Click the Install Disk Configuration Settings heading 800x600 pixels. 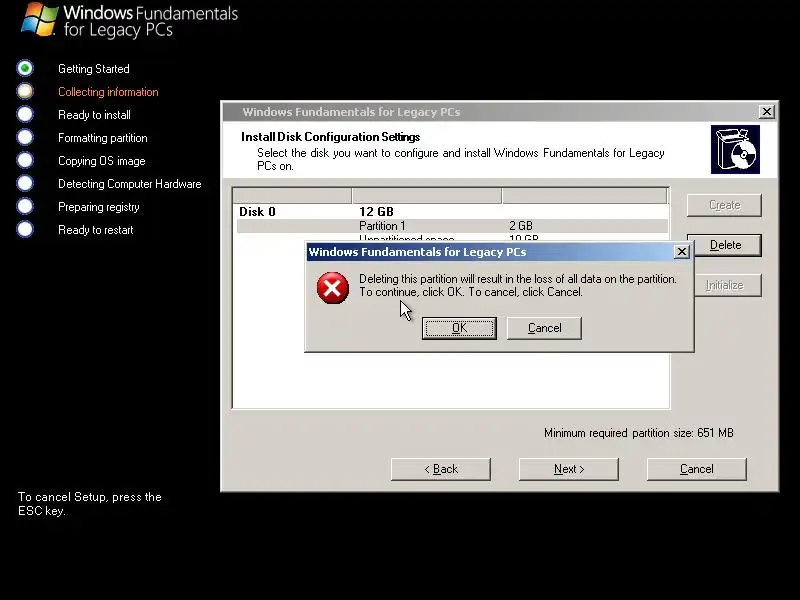tap(331, 137)
